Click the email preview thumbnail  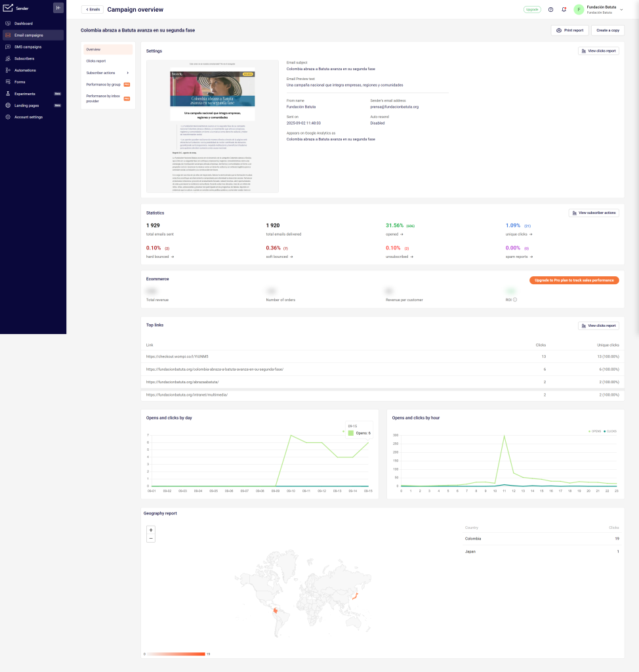click(x=212, y=127)
